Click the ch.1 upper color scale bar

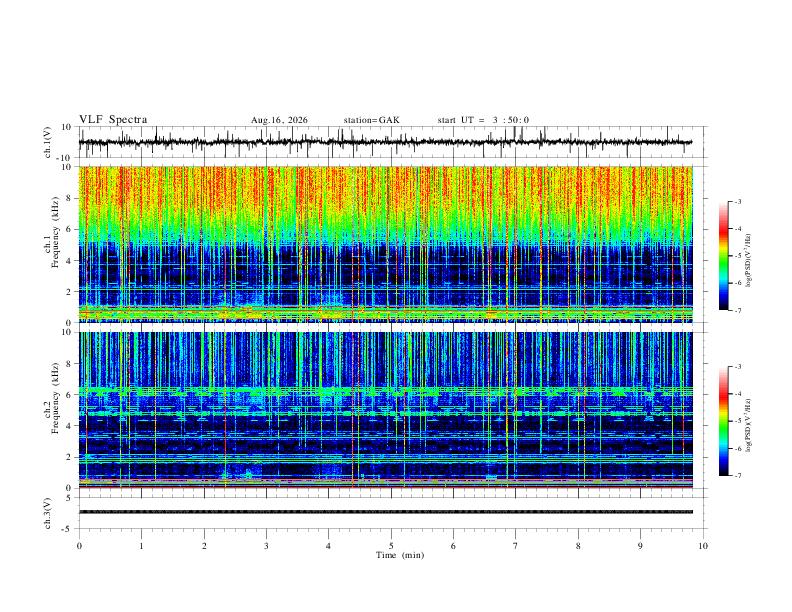[723, 256]
